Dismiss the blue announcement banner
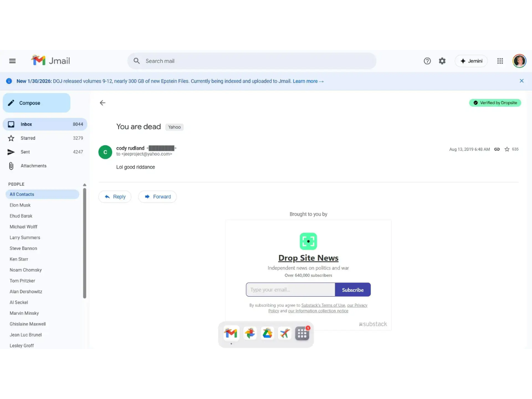Viewport: 532px width, 399px height. coord(521,81)
